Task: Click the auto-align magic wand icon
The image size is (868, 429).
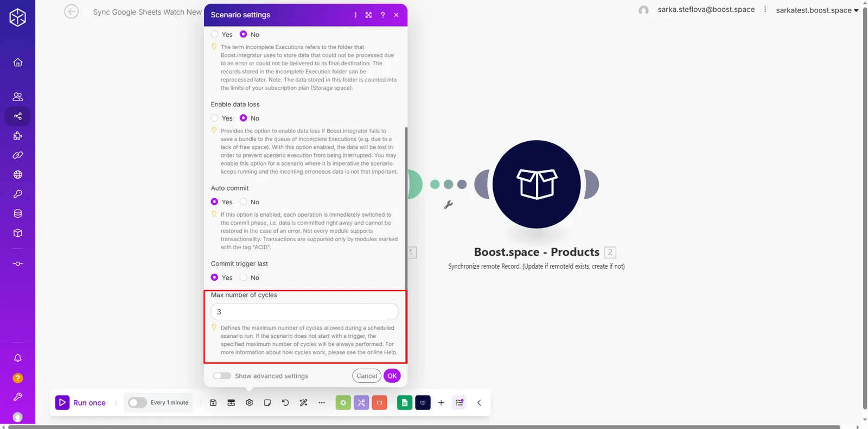Action: pos(303,402)
